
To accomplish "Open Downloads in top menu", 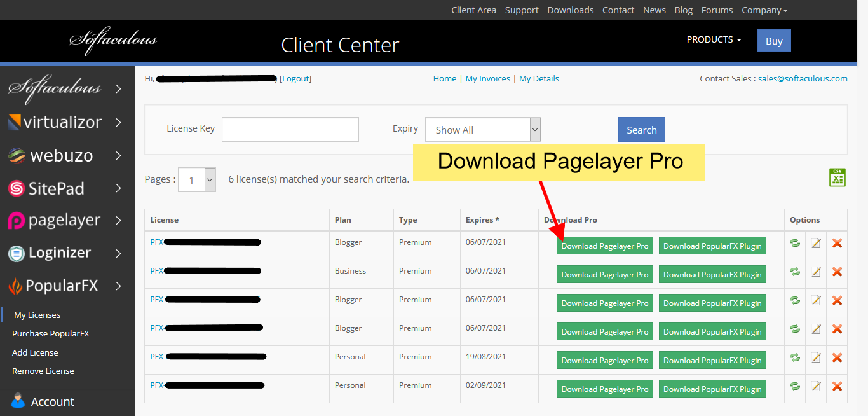I will (x=571, y=10).
